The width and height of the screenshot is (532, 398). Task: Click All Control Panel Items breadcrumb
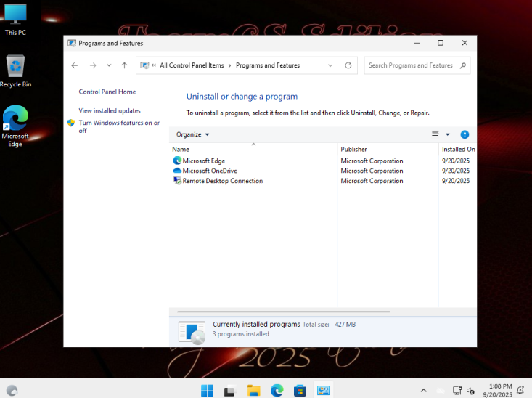click(x=192, y=65)
